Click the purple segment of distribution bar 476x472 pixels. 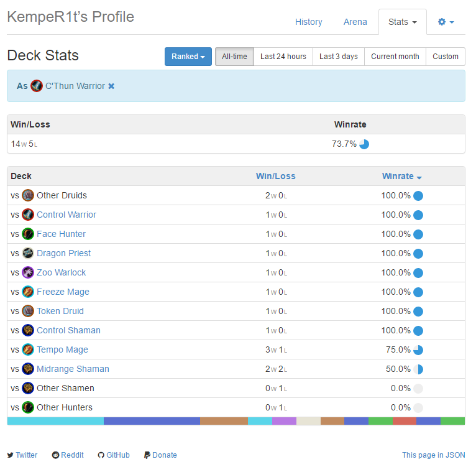284,421
